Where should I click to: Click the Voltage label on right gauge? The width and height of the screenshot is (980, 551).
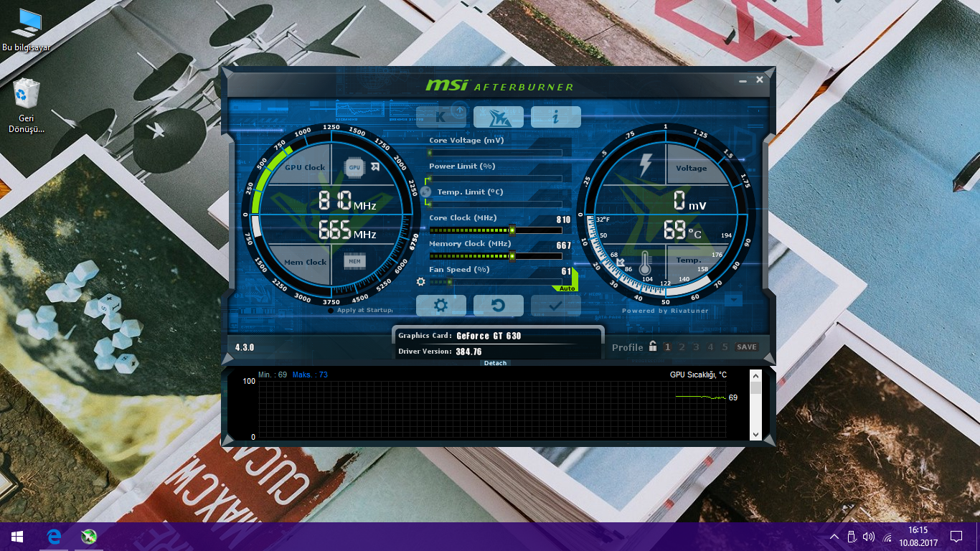692,168
